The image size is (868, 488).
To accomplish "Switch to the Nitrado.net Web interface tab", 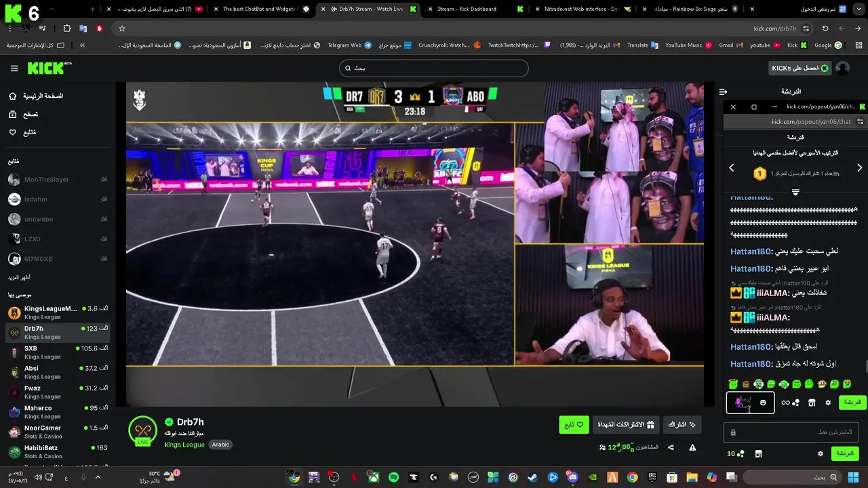I will [581, 9].
